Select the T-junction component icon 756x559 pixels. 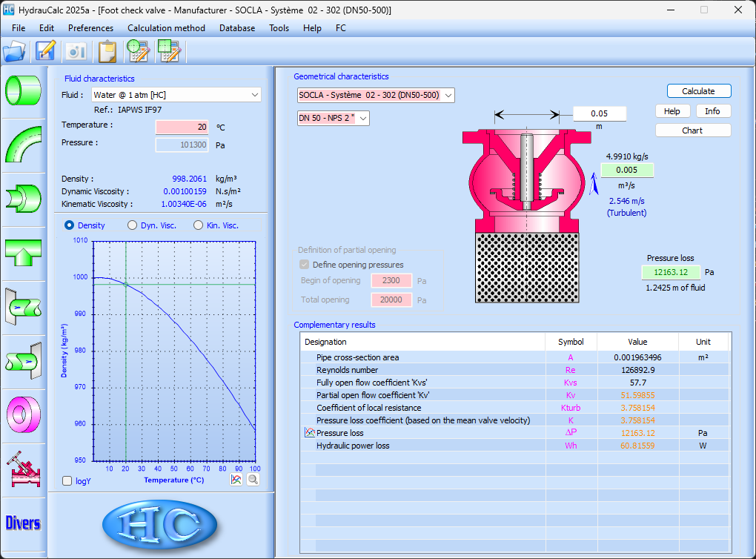click(x=23, y=252)
